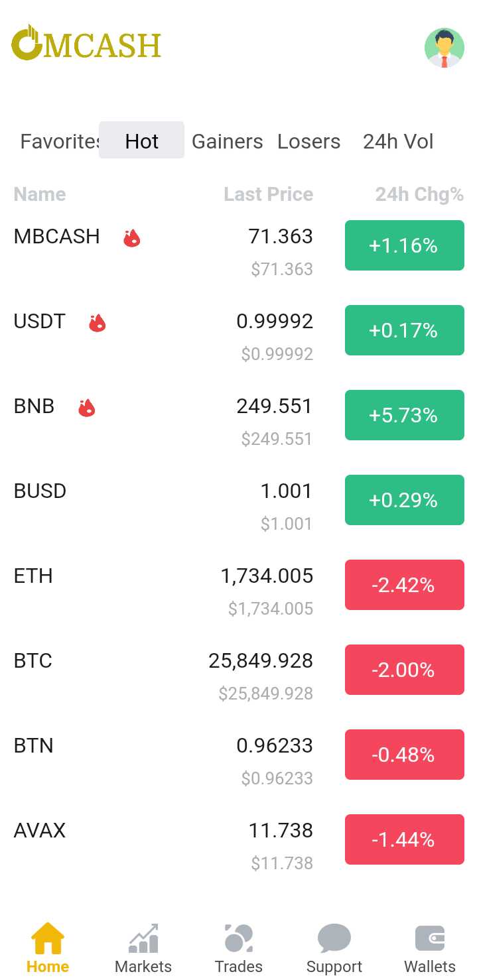Select the Gainers tab

pos(228,141)
